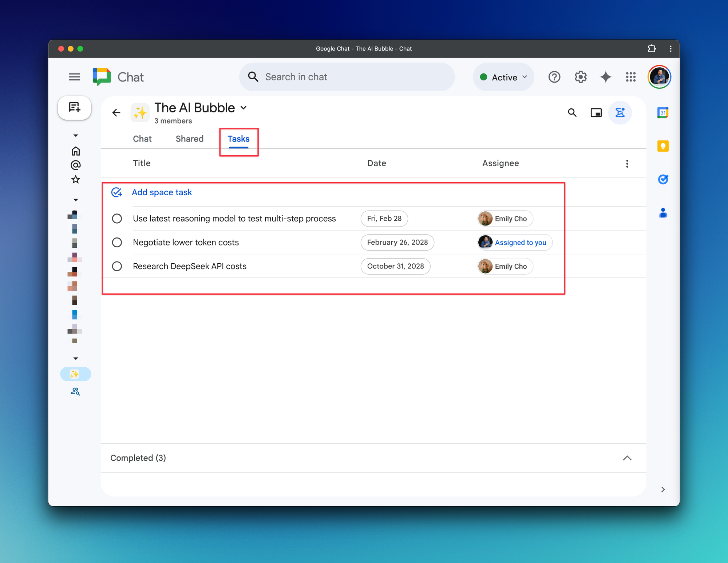
Task: Open the browse spaces icon in sidebar
Action: [75, 391]
